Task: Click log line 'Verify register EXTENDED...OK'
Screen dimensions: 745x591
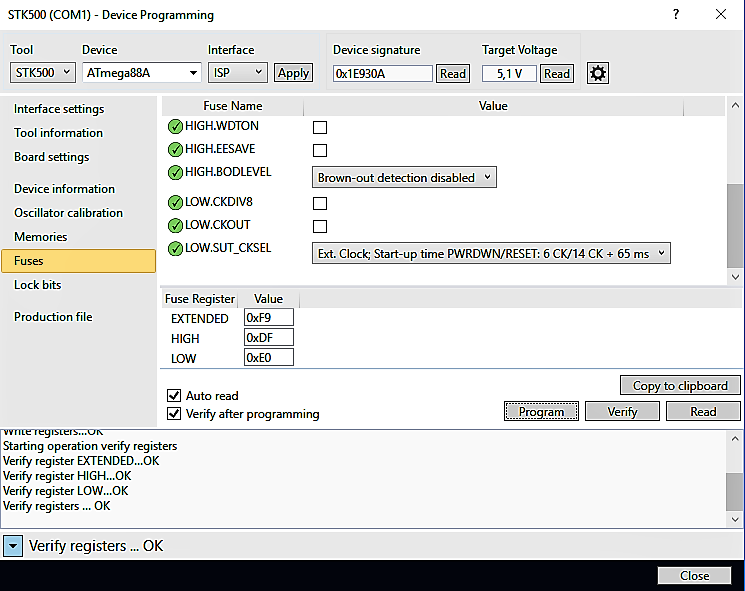Action: point(81,461)
